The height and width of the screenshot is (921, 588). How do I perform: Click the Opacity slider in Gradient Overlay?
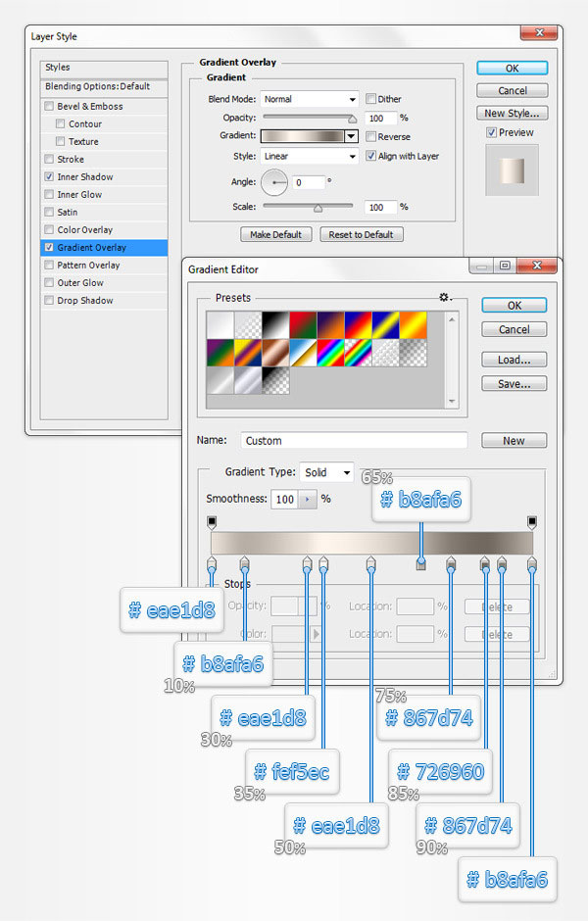pyautogui.click(x=310, y=118)
